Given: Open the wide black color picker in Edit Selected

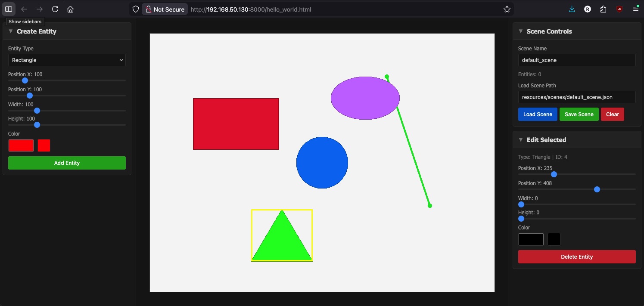Looking at the screenshot, I should tap(531, 239).
